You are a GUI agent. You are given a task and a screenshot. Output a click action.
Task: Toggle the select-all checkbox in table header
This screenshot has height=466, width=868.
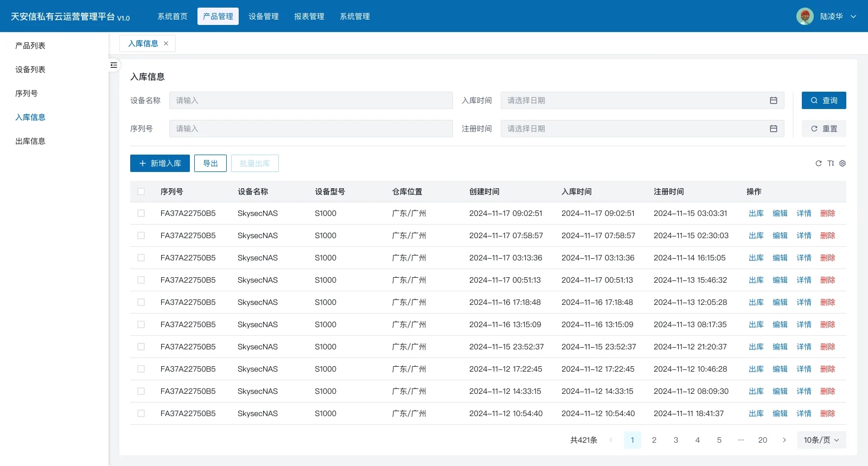tap(141, 191)
